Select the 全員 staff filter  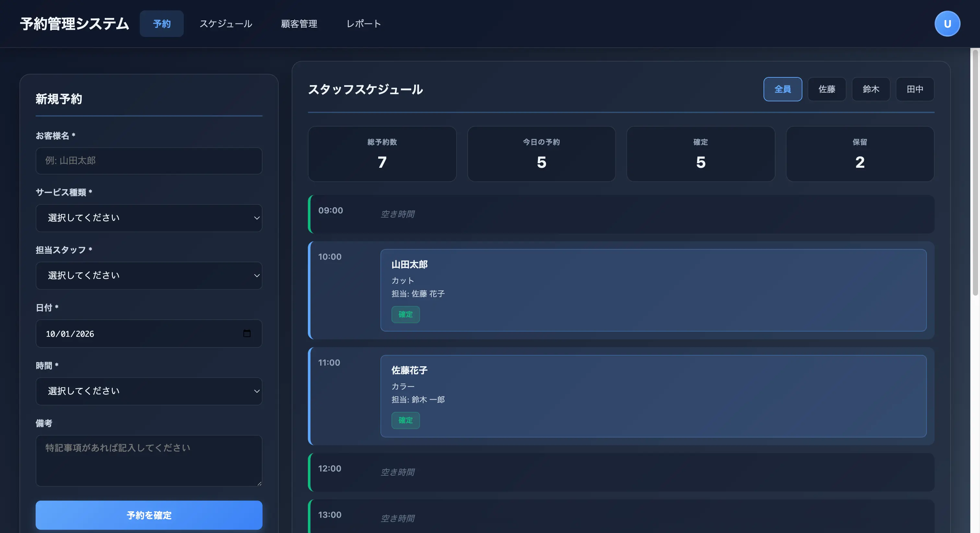783,89
